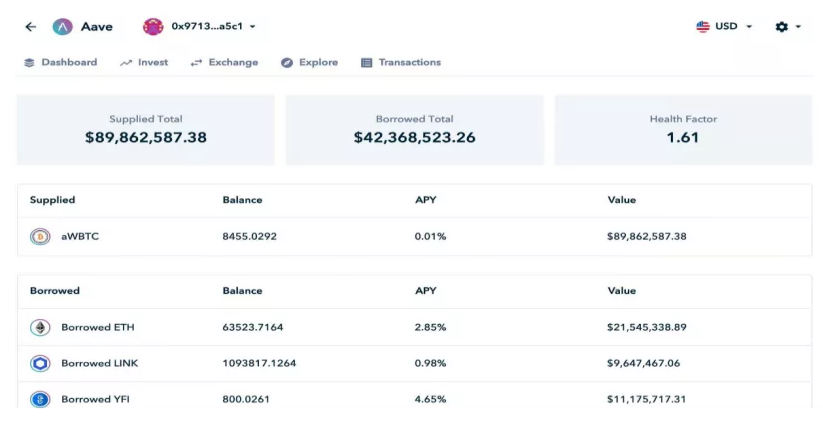
Task: Click Borrowed Total amount $42,368,523.26
Action: (x=415, y=137)
